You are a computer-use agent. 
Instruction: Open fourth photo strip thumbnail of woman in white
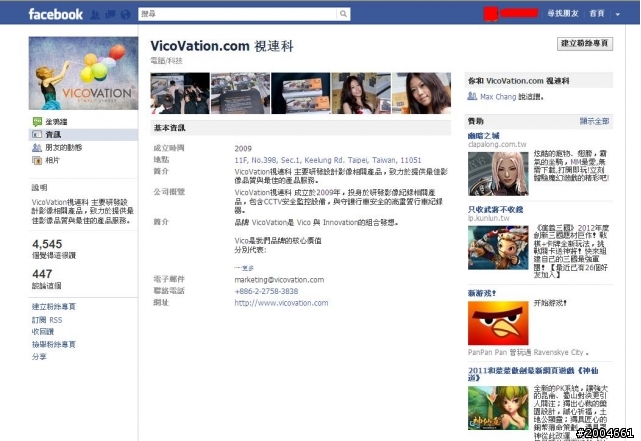point(361,93)
